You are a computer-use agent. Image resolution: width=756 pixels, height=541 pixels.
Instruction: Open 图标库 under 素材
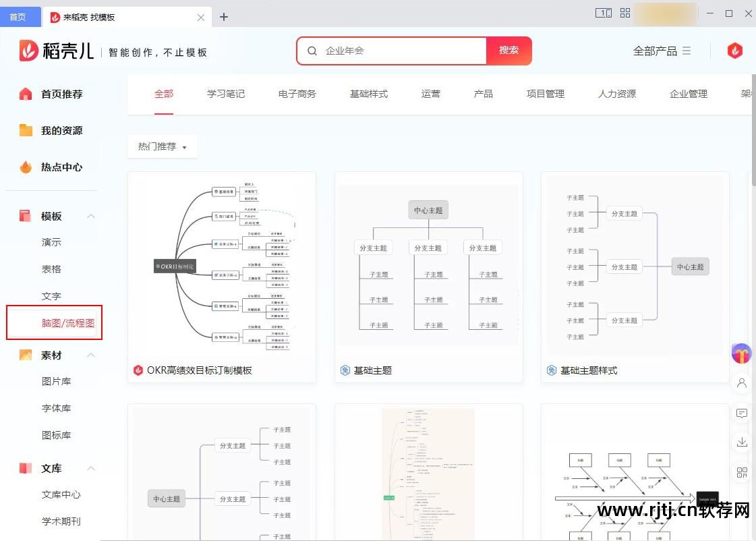[57, 435]
